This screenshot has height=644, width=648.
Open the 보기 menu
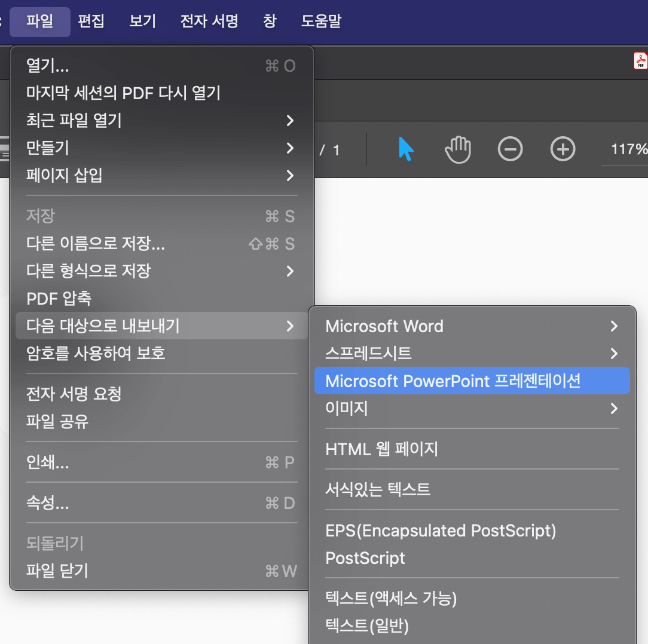pyautogui.click(x=143, y=21)
